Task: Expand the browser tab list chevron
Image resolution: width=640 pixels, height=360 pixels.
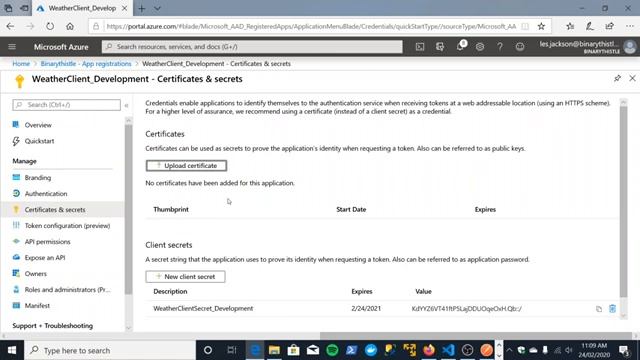Action: (157, 8)
